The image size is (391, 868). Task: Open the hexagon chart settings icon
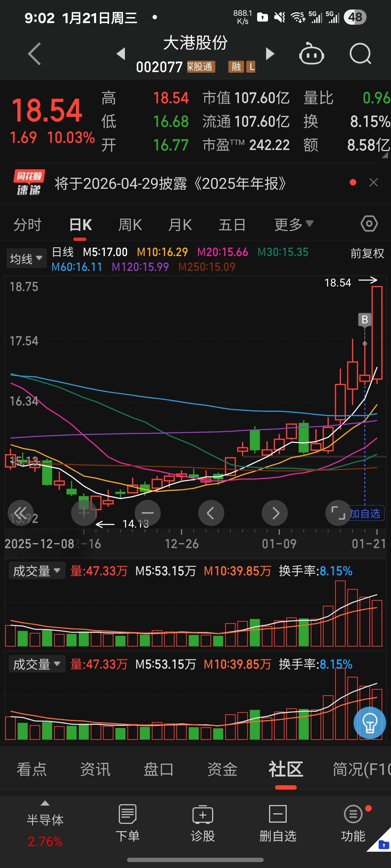[369, 224]
